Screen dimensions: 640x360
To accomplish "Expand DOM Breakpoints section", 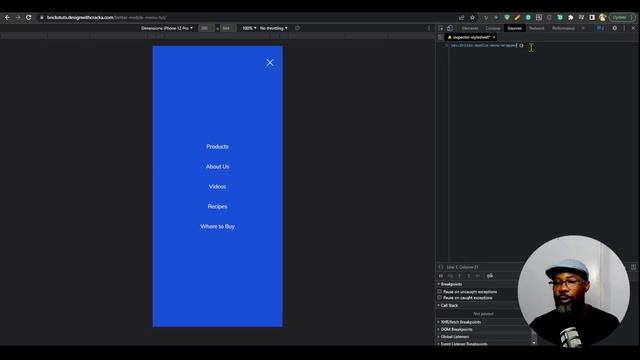I will point(455,329).
